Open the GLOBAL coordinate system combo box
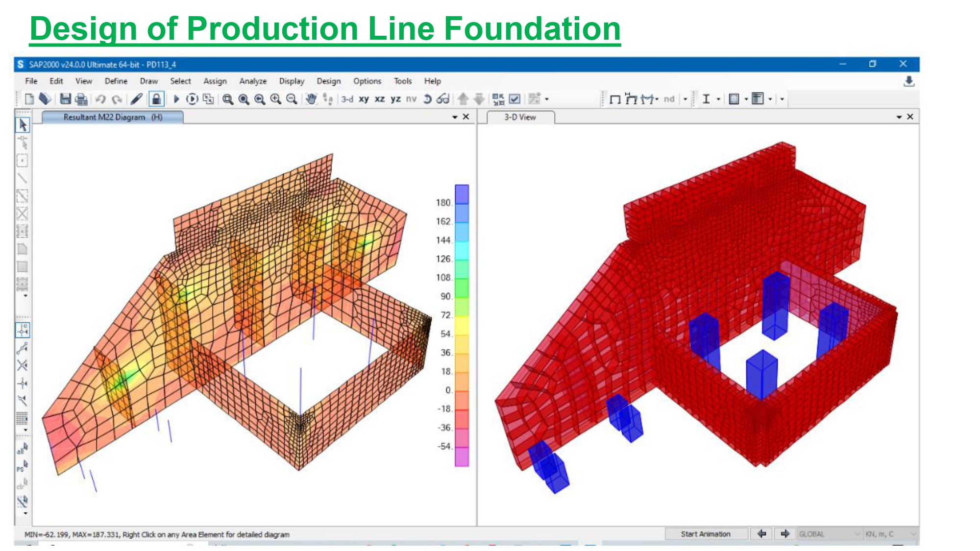 829,534
